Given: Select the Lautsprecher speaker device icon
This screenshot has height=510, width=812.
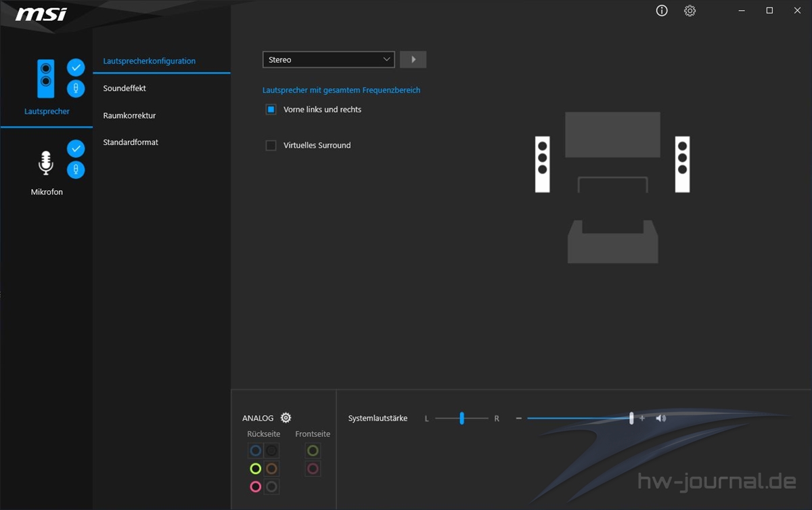Looking at the screenshot, I should point(45,79).
